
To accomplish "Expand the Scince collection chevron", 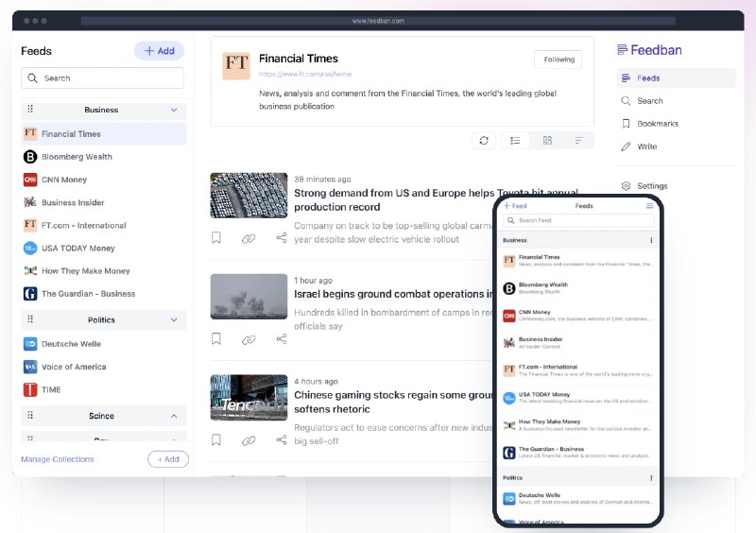I will coord(174,416).
